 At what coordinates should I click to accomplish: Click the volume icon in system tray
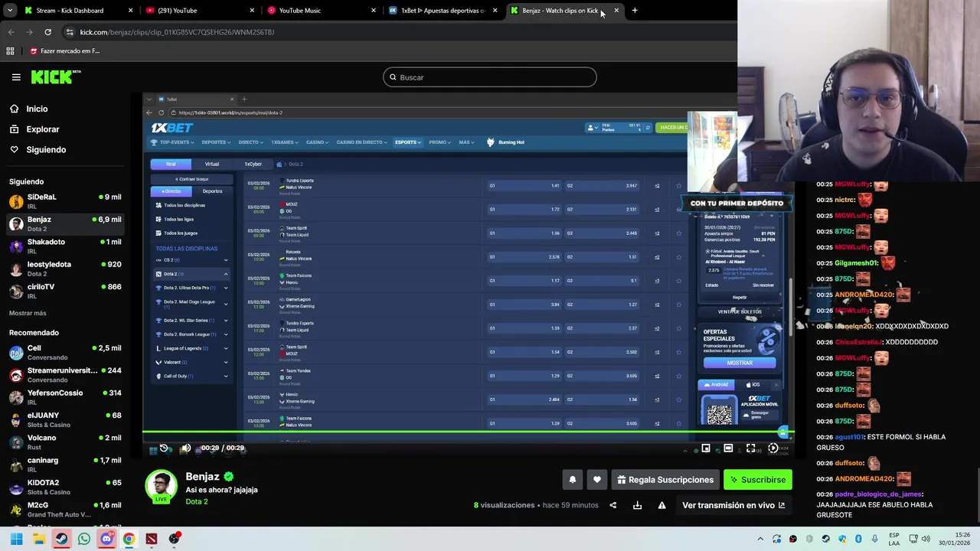point(926,539)
